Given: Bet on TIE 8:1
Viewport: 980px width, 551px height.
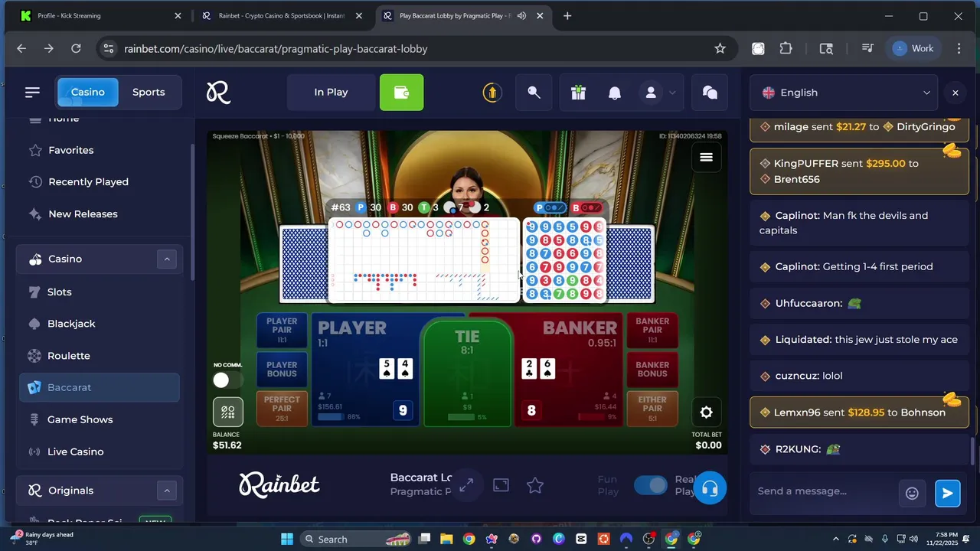Looking at the screenshot, I should (x=467, y=373).
